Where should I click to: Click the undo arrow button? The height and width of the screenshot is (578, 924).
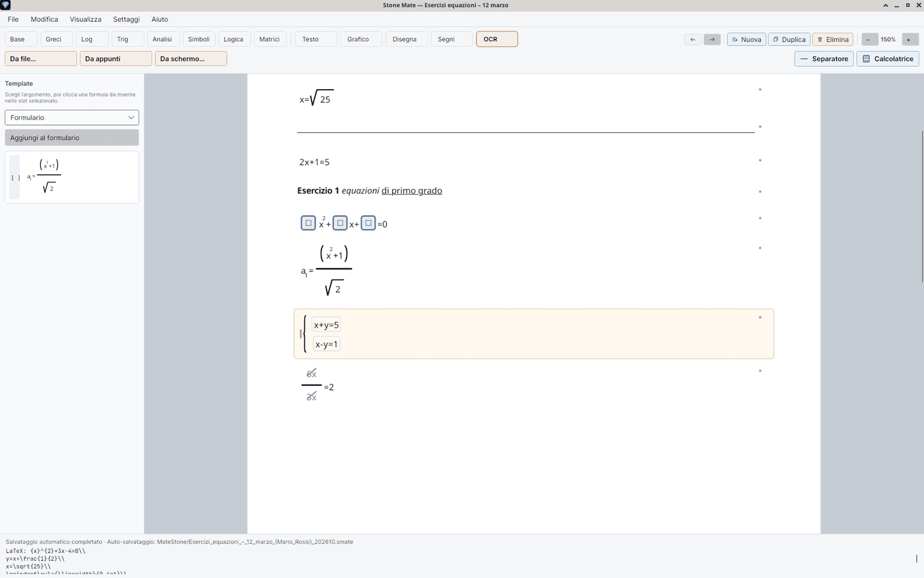point(692,40)
